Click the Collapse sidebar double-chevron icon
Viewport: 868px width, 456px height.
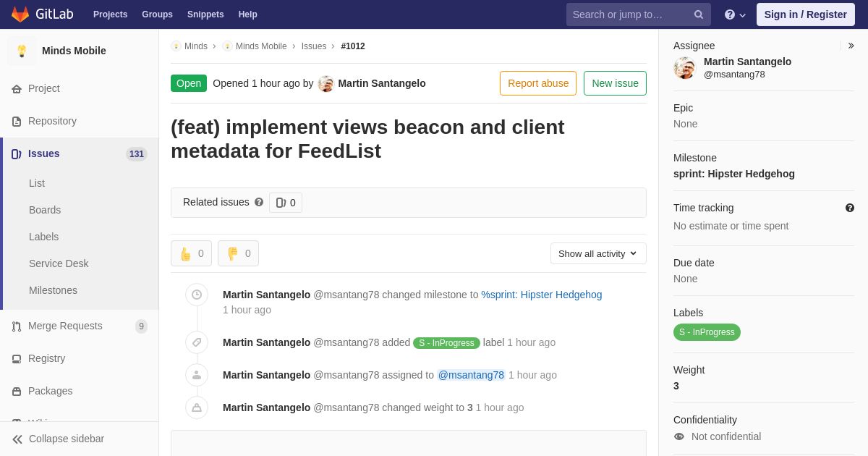point(17,439)
